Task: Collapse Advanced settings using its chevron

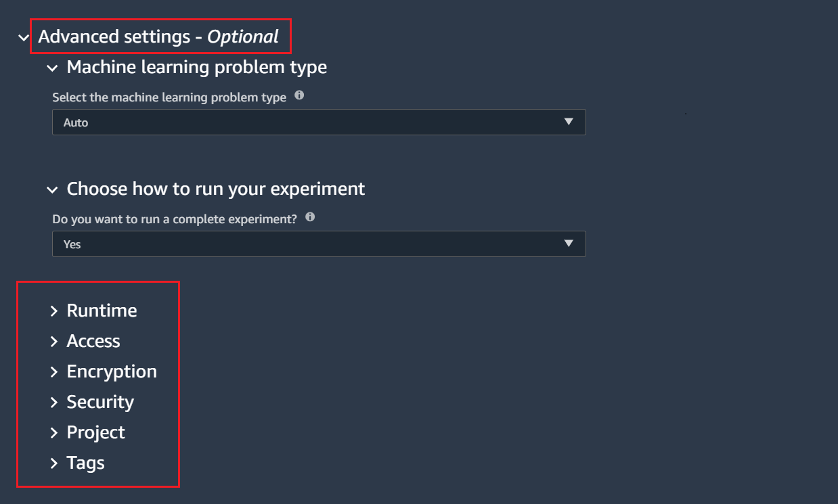Action: 24,38
